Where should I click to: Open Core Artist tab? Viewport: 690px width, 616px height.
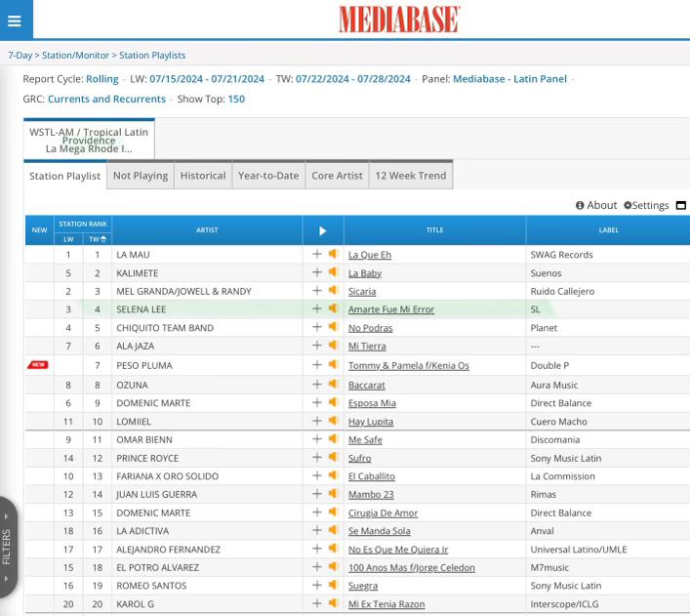click(337, 176)
